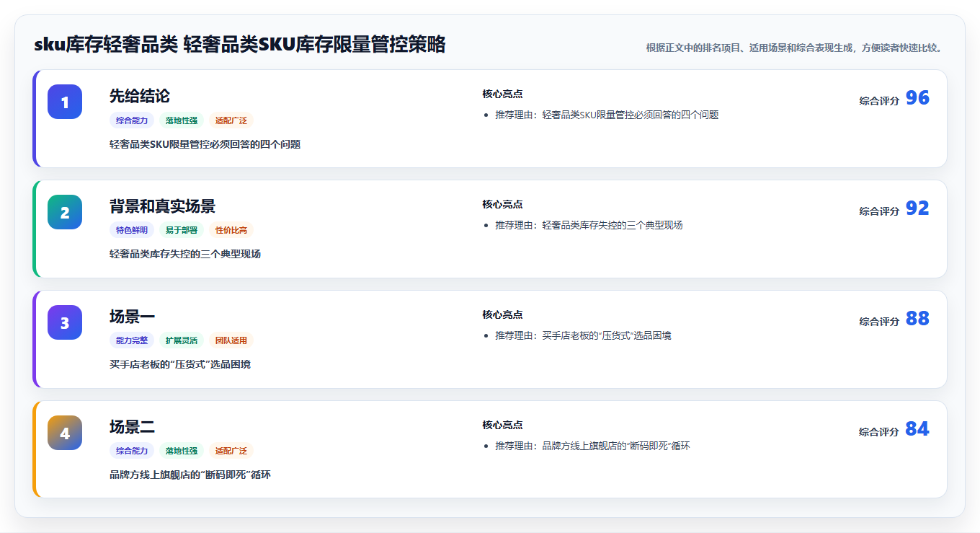Choose the 扩展灵活 tag
This screenshot has width=980, height=533.
182,340
